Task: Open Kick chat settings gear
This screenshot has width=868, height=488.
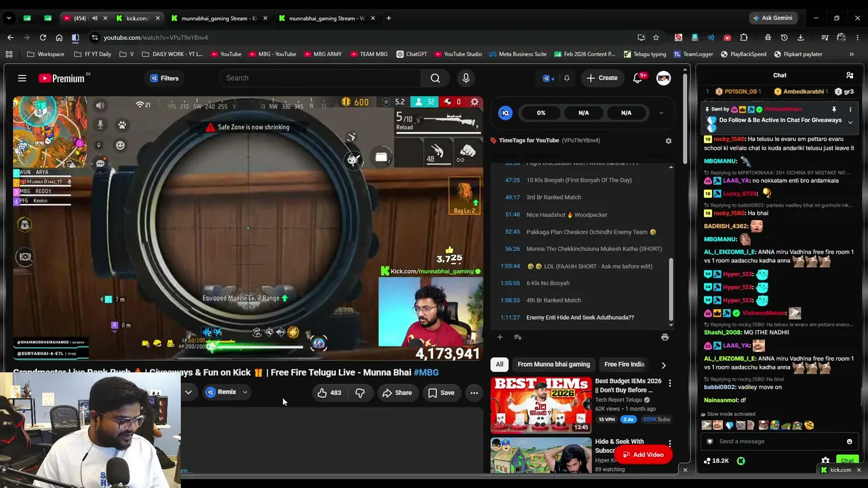Action: click(x=825, y=461)
